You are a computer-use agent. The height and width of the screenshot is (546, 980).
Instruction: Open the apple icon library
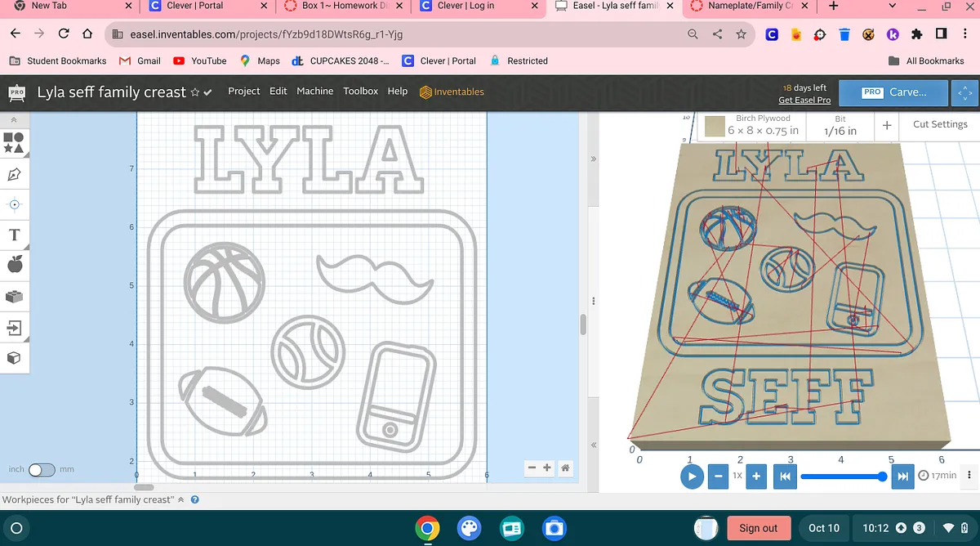pyautogui.click(x=14, y=264)
